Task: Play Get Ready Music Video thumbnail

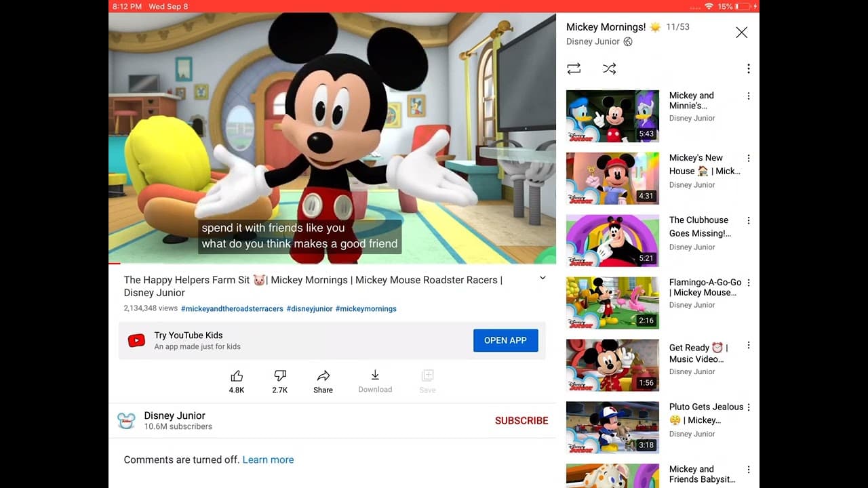Action: click(x=612, y=365)
